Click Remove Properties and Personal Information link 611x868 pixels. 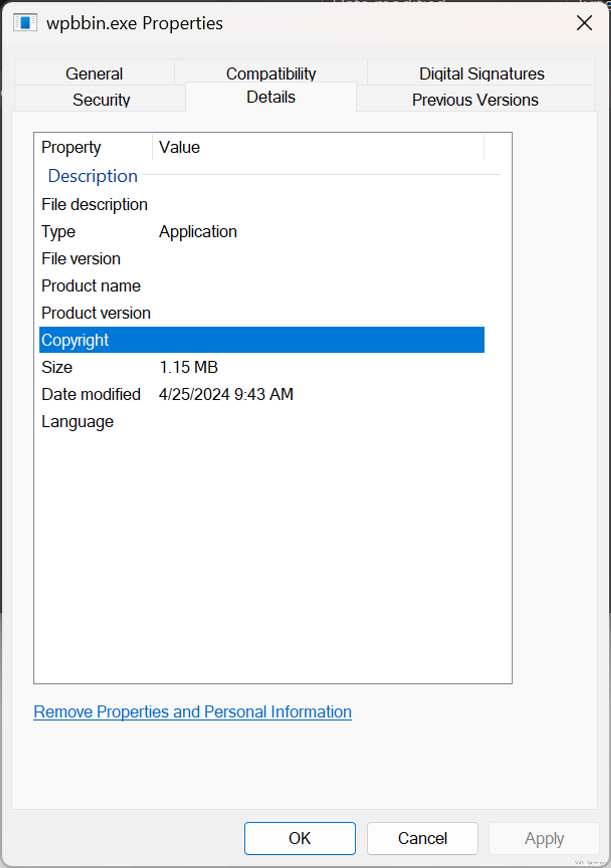(x=192, y=712)
